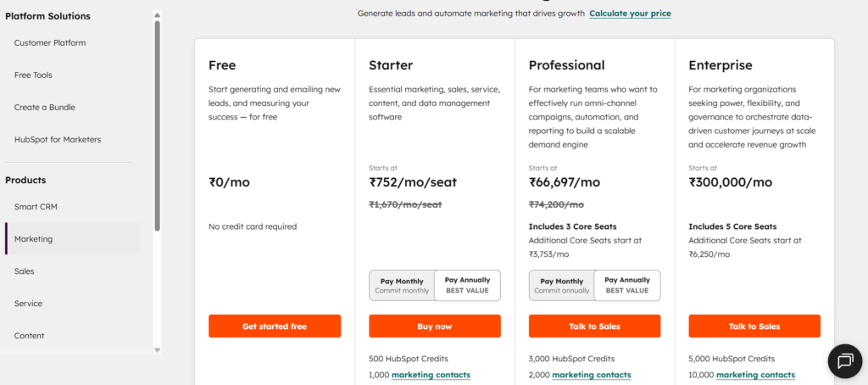Click 3,000 HubSpot Credits text

click(571, 359)
